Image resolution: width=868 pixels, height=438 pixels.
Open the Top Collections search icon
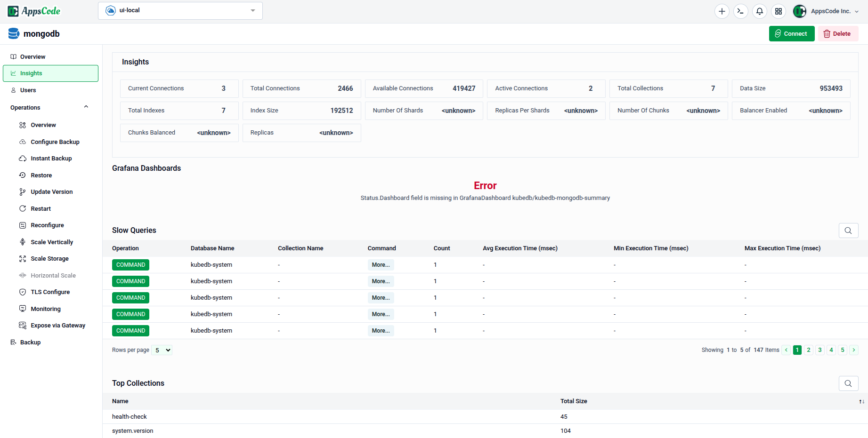point(848,383)
